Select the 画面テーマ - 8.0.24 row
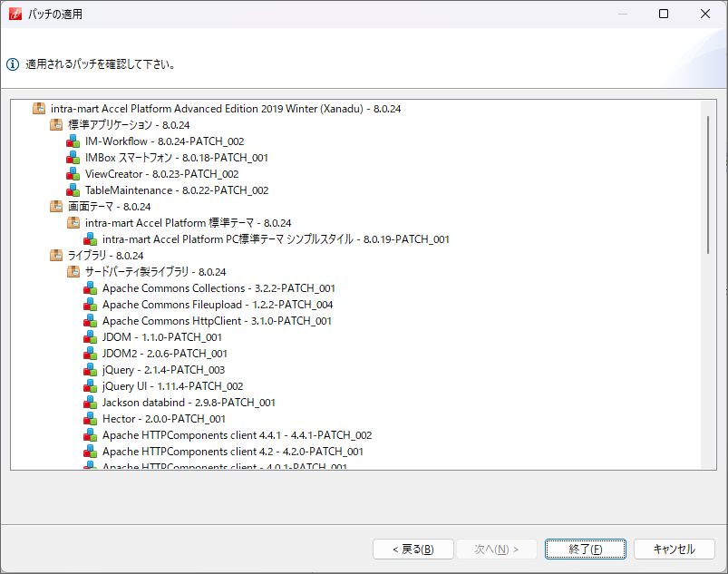Viewport: 728px width, 574px height. (x=109, y=206)
